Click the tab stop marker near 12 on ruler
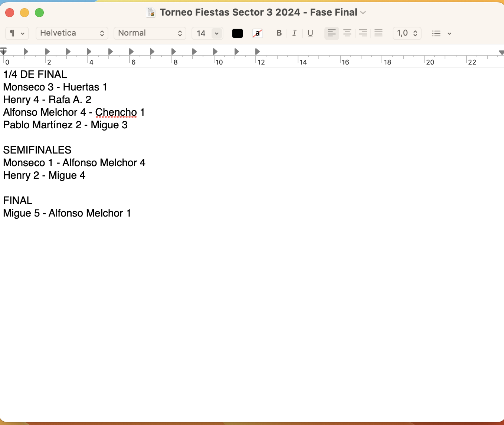 coord(258,52)
